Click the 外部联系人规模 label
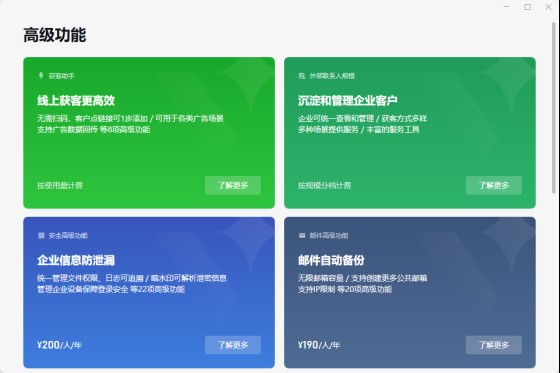The image size is (560, 373). click(332, 76)
